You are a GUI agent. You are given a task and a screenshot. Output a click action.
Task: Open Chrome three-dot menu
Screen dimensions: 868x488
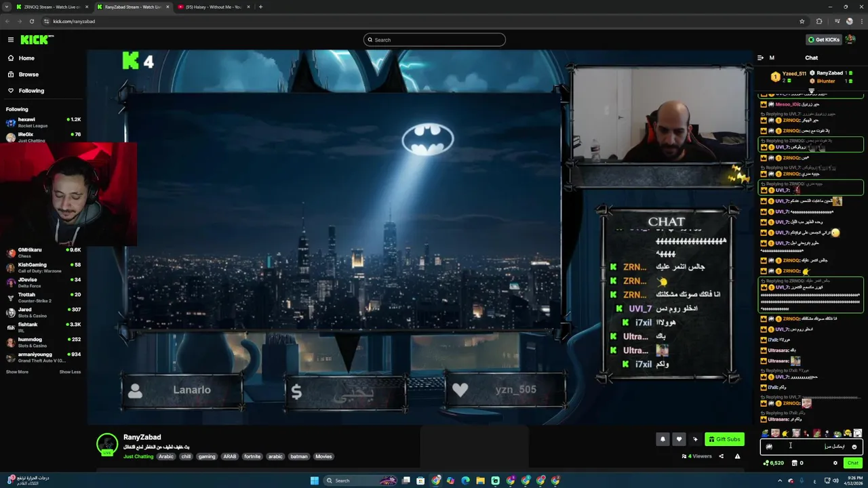861,21
